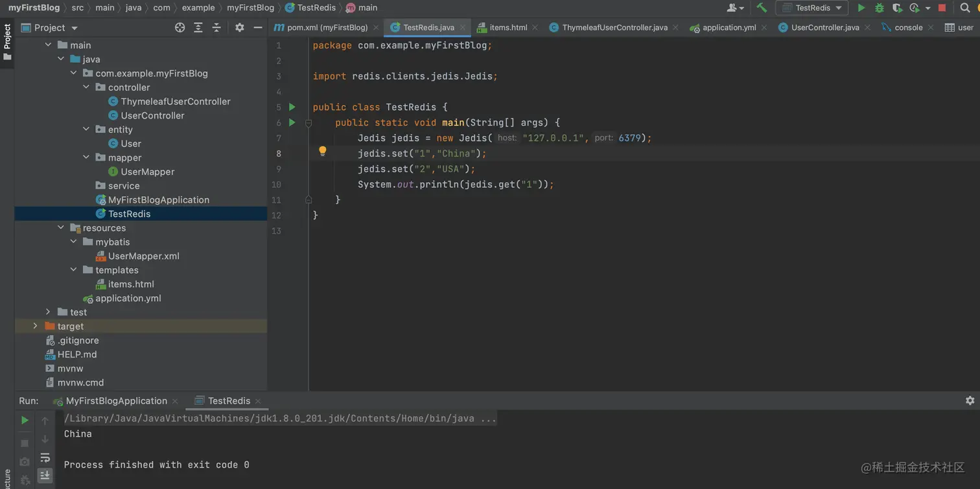Collapse the mybatis folder

(x=74, y=242)
